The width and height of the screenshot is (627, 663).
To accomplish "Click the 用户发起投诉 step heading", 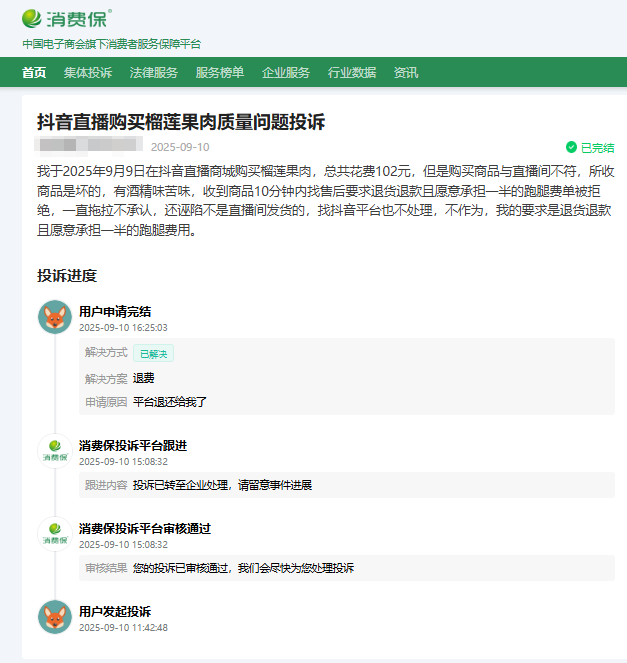I will [115, 611].
